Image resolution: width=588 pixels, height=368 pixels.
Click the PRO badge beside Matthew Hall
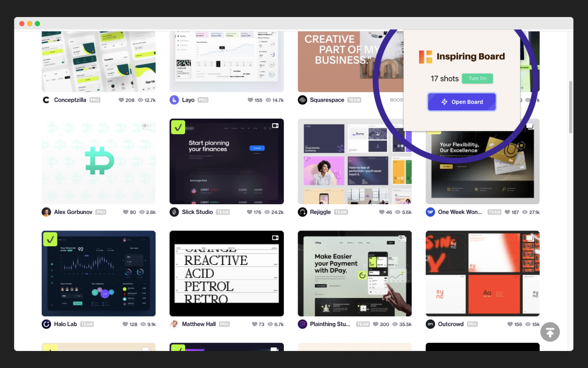tap(224, 324)
